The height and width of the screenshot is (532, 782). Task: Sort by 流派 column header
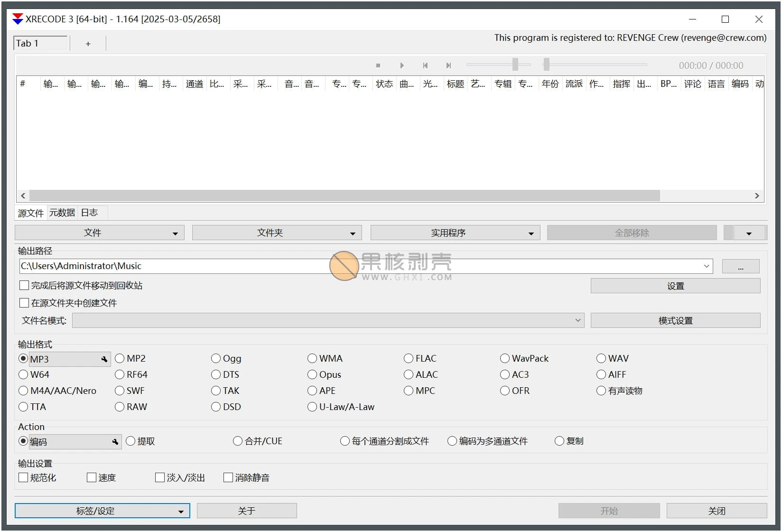point(574,84)
